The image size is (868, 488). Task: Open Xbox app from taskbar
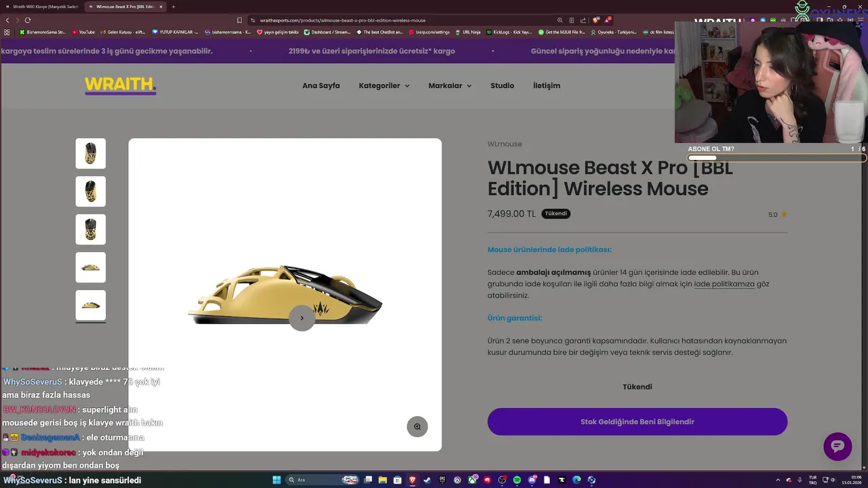point(473,480)
